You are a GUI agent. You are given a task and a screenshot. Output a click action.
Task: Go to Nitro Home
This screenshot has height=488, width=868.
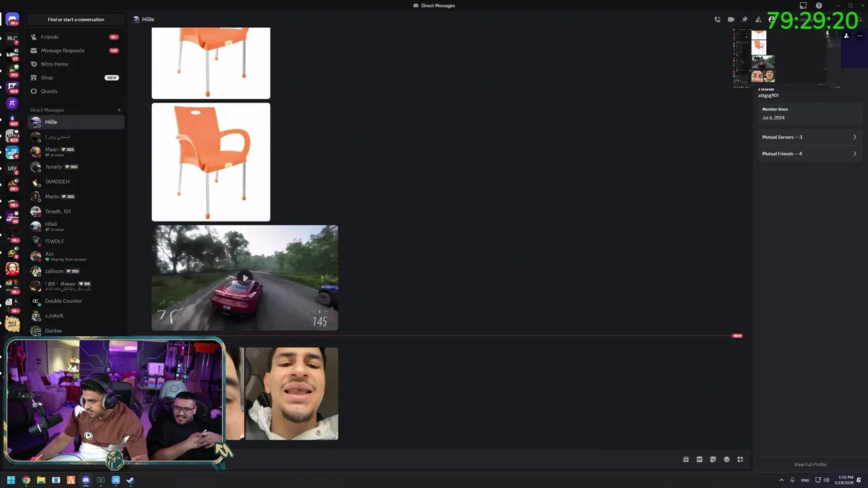coord(76,64)
